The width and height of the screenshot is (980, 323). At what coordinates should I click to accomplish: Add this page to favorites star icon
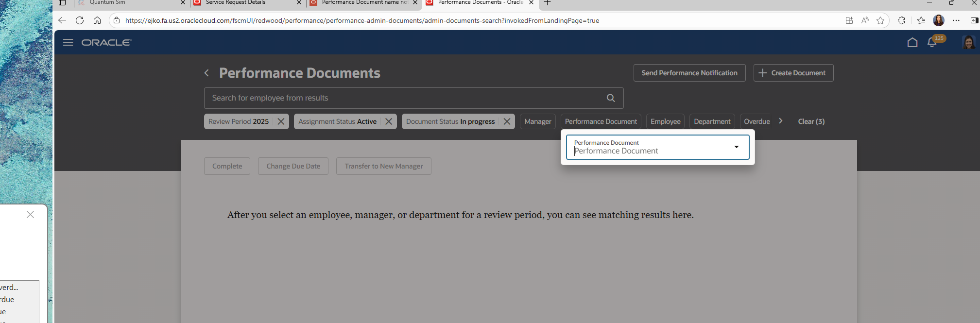coord(880,20)
